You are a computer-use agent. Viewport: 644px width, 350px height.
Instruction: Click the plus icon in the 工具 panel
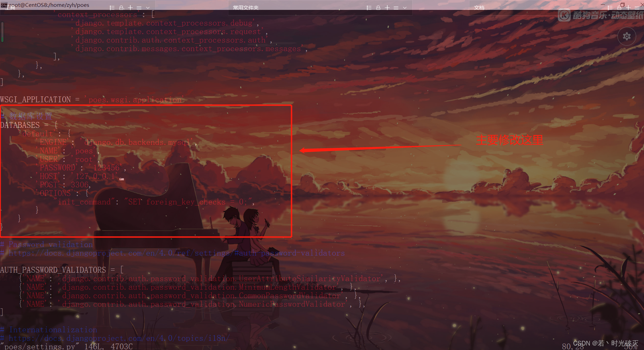click(130, 7)
